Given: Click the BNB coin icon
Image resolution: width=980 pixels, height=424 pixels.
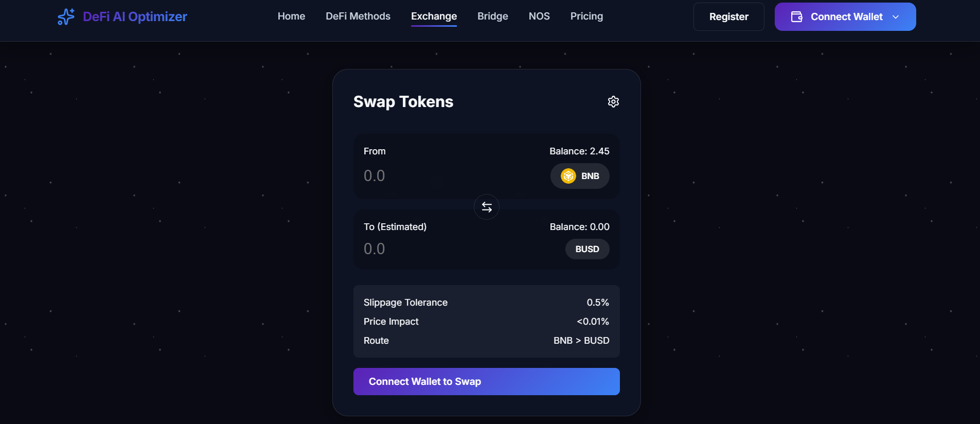Looking at the screenshot, I should click(568, 176).
